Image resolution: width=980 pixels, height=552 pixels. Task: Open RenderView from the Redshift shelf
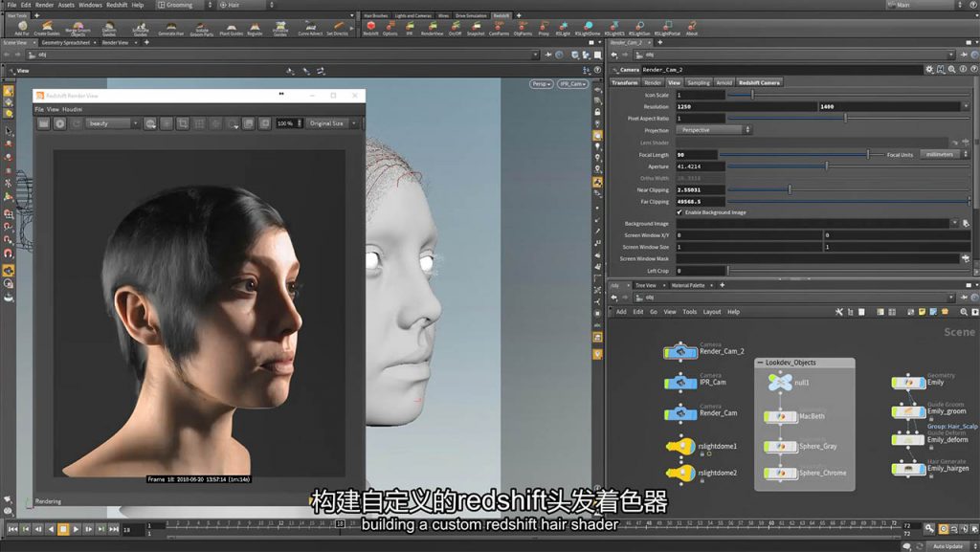tap(432, 28)
